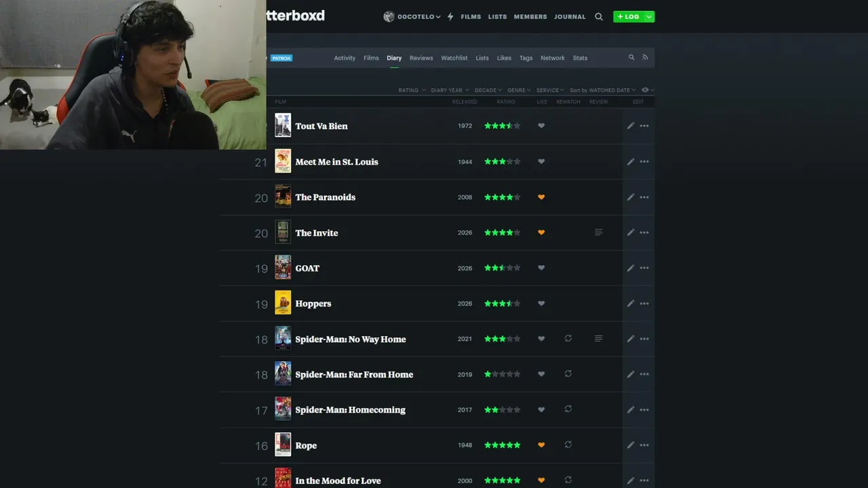Like Spider-Man: Homecoming with the heart
The height and width of the screenshot is (488, 868).
pos(541,409)
